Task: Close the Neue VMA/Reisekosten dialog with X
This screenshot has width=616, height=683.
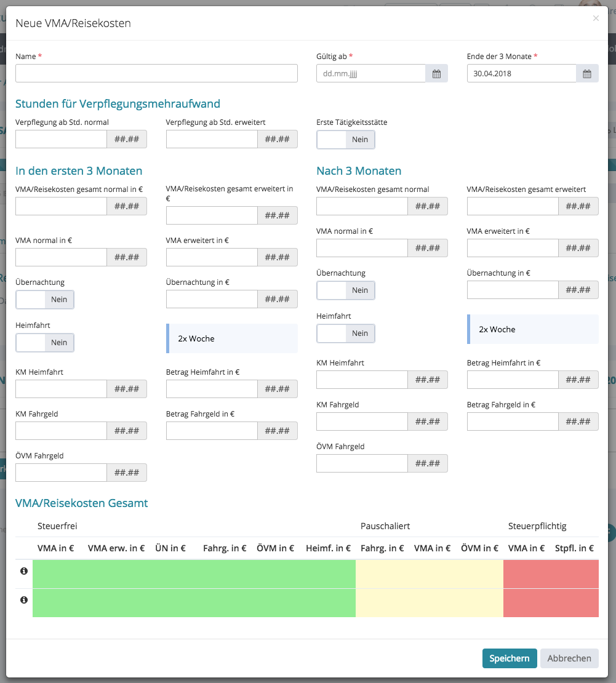Action: (x=595, y=19)
